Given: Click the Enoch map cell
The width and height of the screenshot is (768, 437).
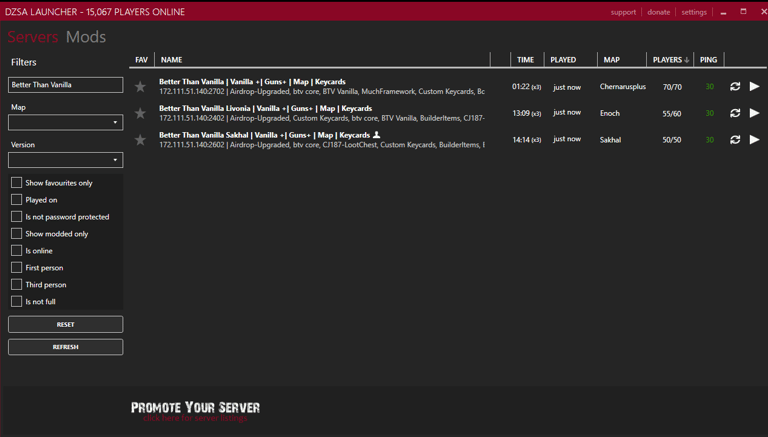Looking at the screenshot, I should pos(610,113).
